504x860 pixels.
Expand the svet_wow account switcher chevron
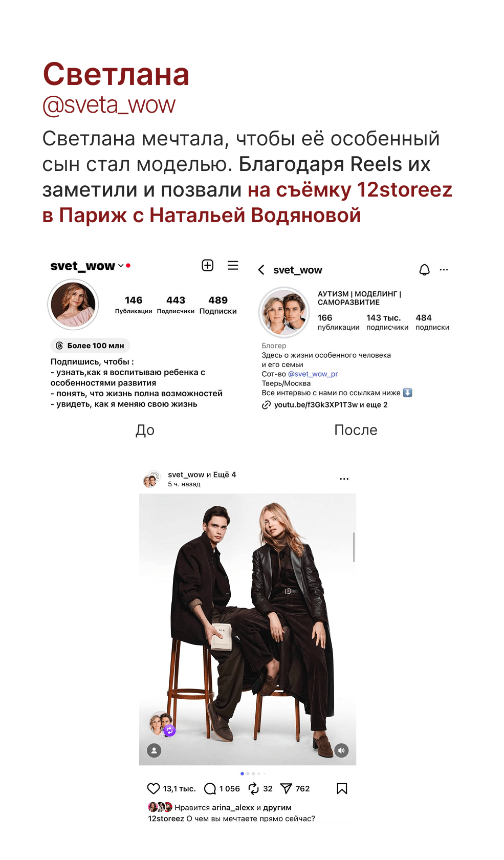[x=121, y=266]
